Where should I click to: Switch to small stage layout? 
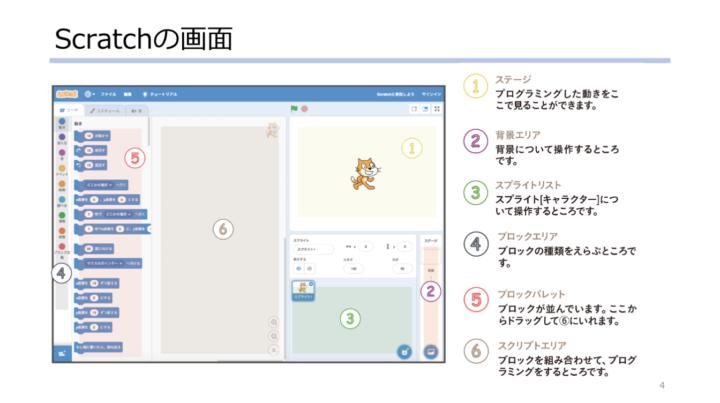tap(414, 109)
